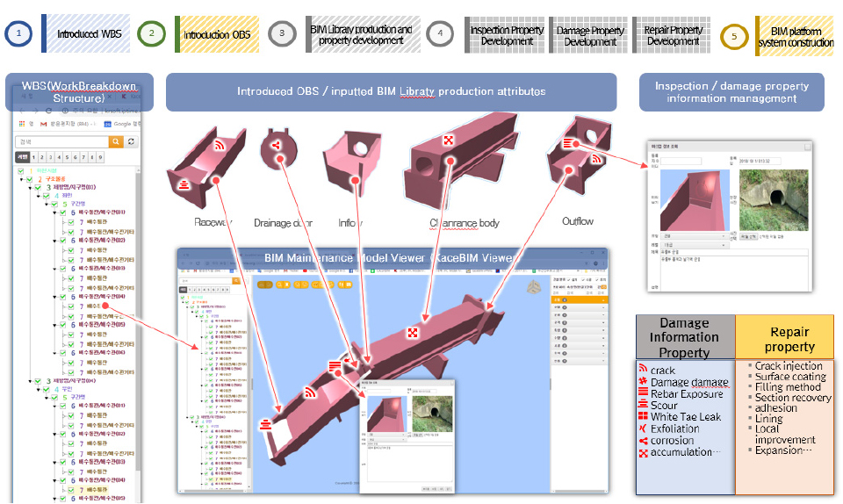843x504 pixels.
Task: Click the date field in inspection dialog
Action: click(759, 161)
